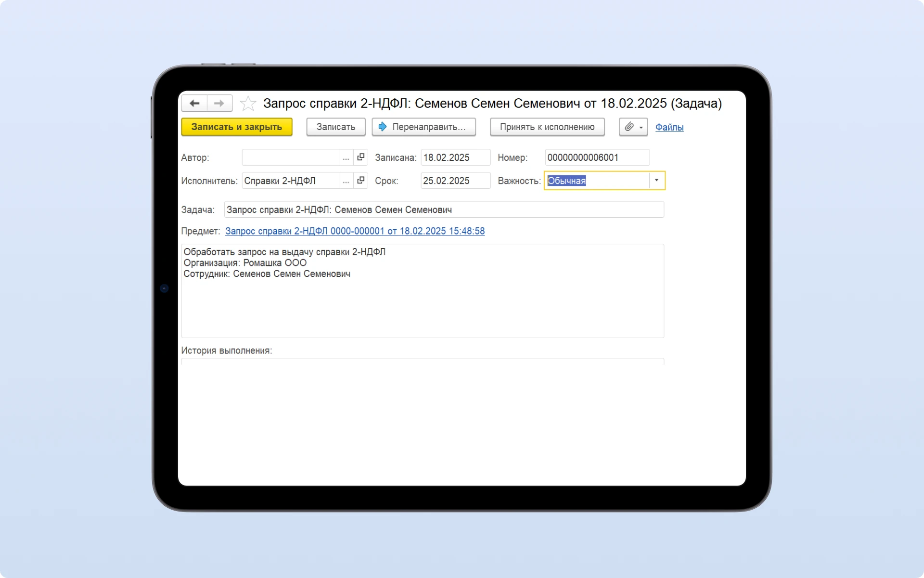Click the Перенаправить button
This screenshot has height=578, width=924.
(423, 127)
